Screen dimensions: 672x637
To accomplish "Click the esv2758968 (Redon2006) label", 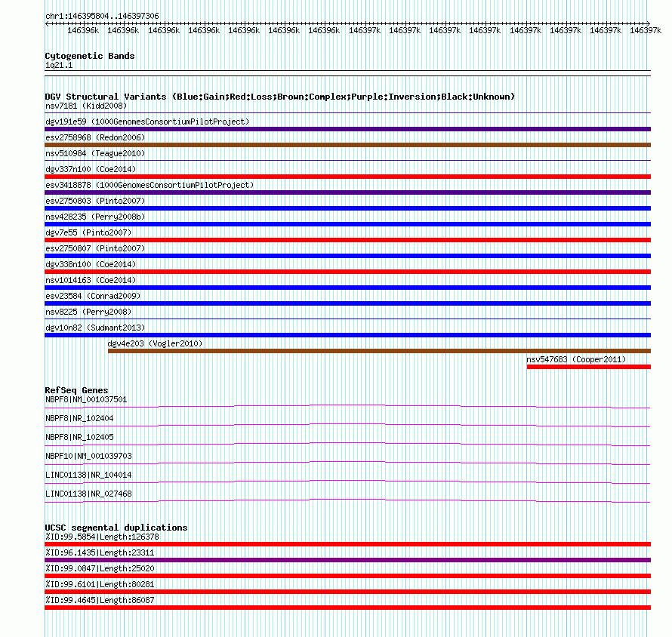I will pos(95,137).
